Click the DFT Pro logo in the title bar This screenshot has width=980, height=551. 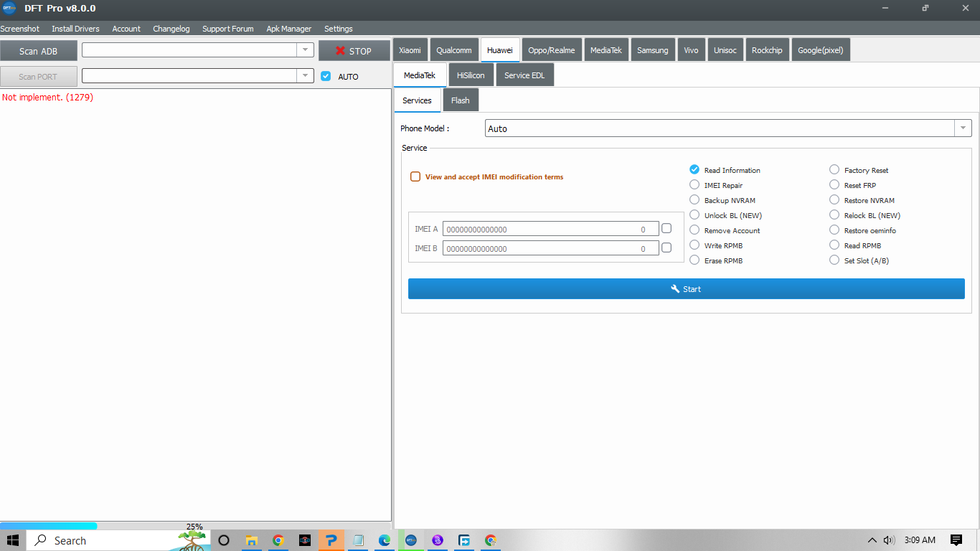[x=9, y=9]
